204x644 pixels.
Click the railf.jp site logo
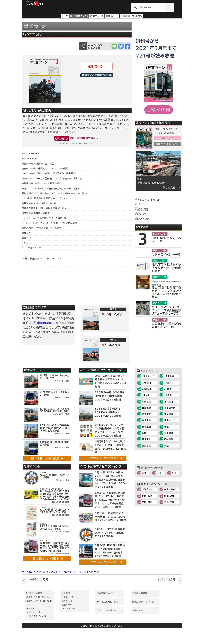(35, 3)
